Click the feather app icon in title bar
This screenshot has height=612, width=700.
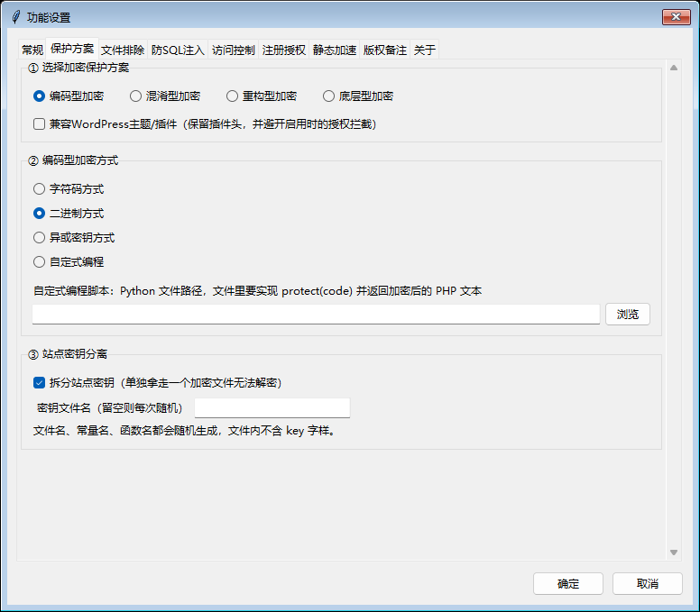click(16, 17)
